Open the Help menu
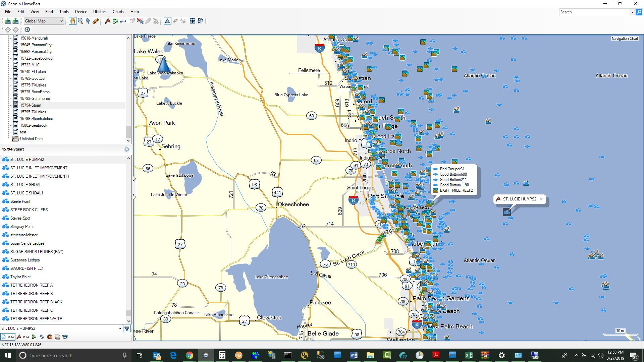Viewport: 644px width, 362px height. tap(135, 11)
